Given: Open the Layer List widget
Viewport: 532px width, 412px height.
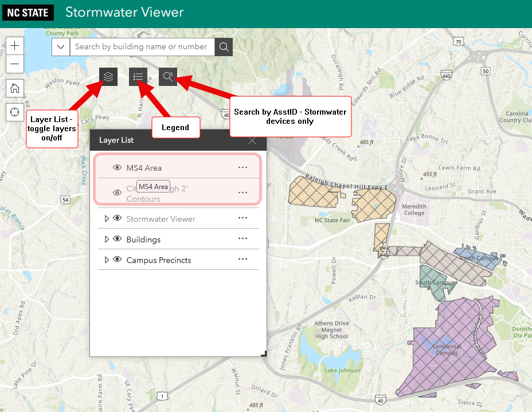Looking at the screenshot, I should pos(108,77).
